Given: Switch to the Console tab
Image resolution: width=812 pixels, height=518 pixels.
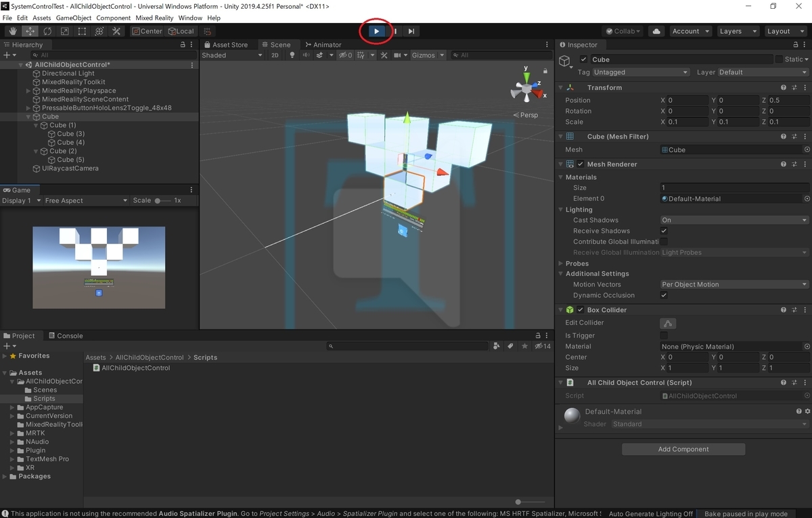Looking at the screenshot, I should pos(65,335).
